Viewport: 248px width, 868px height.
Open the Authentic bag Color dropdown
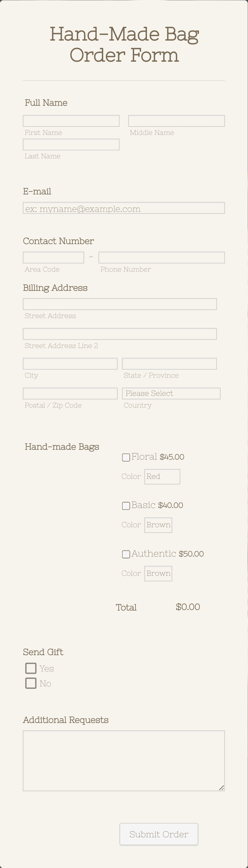[158, 573]
